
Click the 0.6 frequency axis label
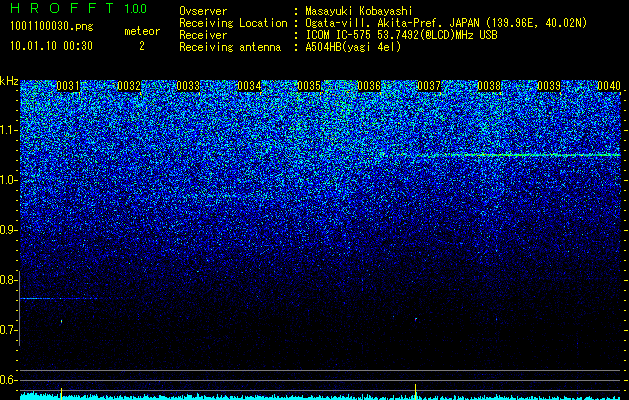[8, 380]
